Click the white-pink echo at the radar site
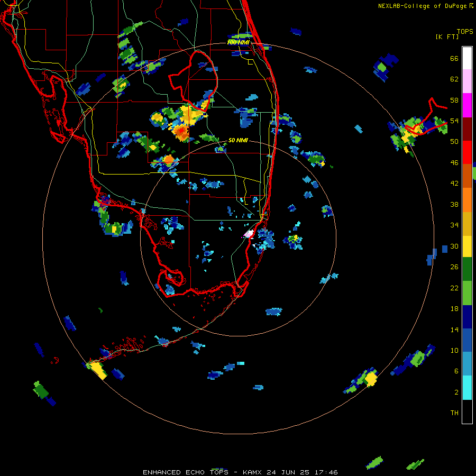This screenshot has height=476, width=476. click(249, 234)
